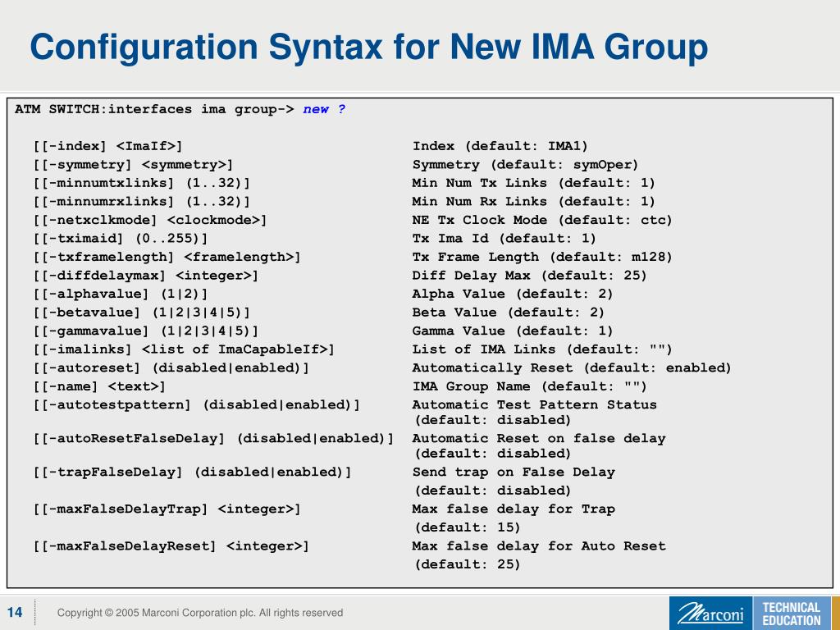
Task: Click Automatic Test Pattern Status text
Action: coord(534,405)
